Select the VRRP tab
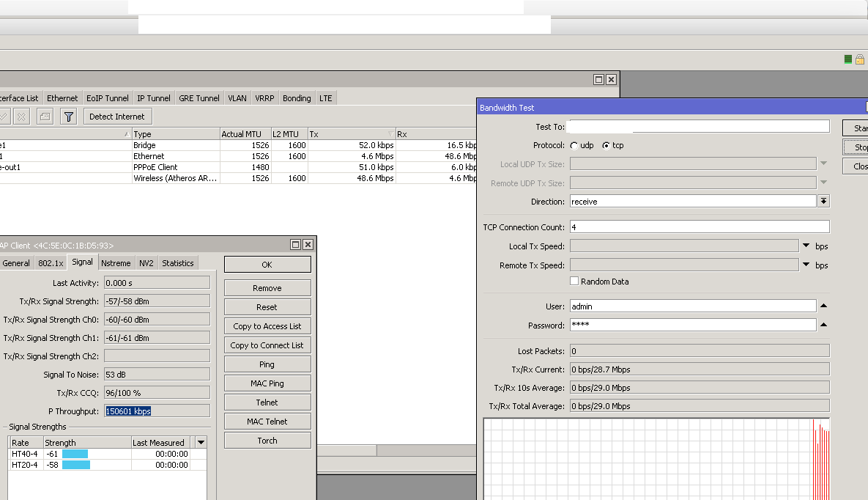 pos(264,98)
